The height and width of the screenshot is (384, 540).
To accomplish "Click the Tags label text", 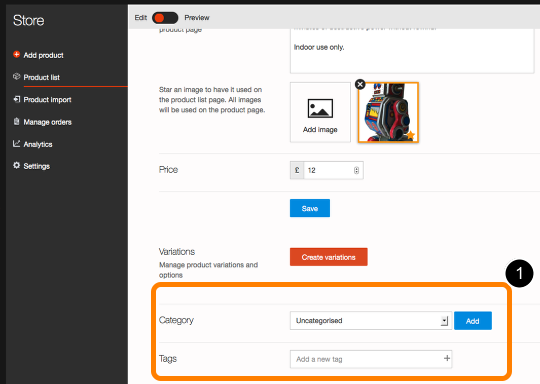I will (168, 359).
